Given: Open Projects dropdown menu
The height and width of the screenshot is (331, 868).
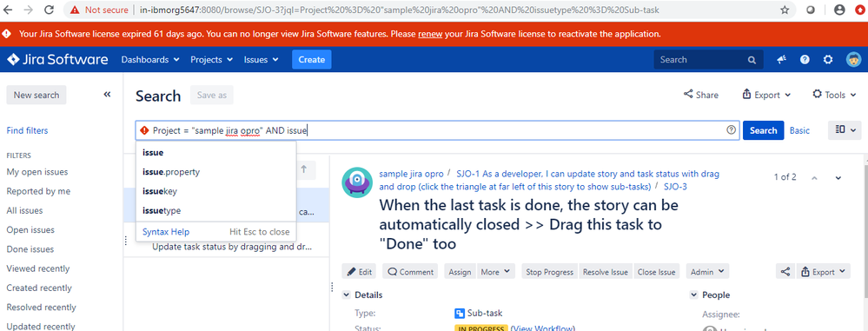Looking at the screenshot, I should tap(211, 59).
